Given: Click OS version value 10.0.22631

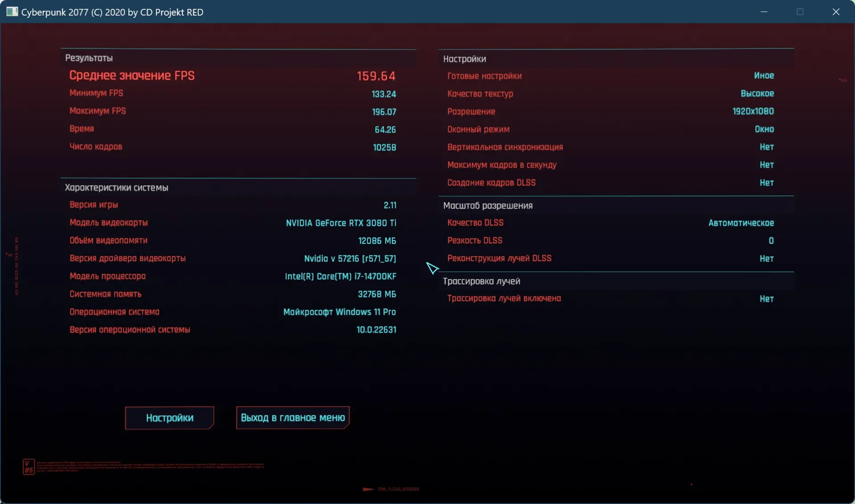Looking at the screenshot, I should tap(376, 330).
